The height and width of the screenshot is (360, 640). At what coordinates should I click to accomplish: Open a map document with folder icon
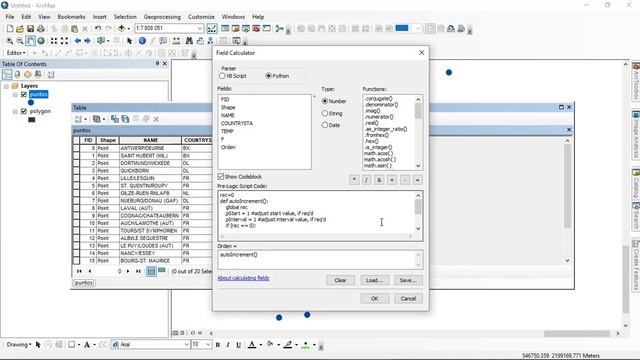pos(20,29)
